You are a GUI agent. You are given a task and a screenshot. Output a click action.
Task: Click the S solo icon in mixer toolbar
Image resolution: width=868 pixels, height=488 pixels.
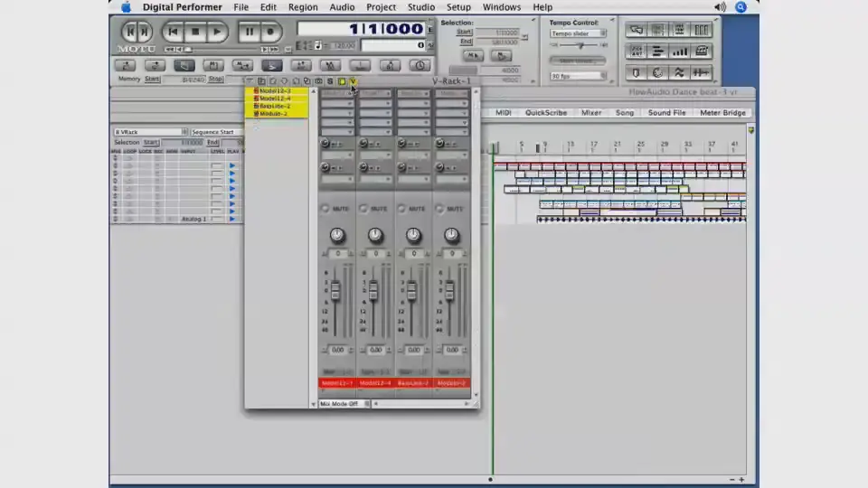[x=330, y=81]
